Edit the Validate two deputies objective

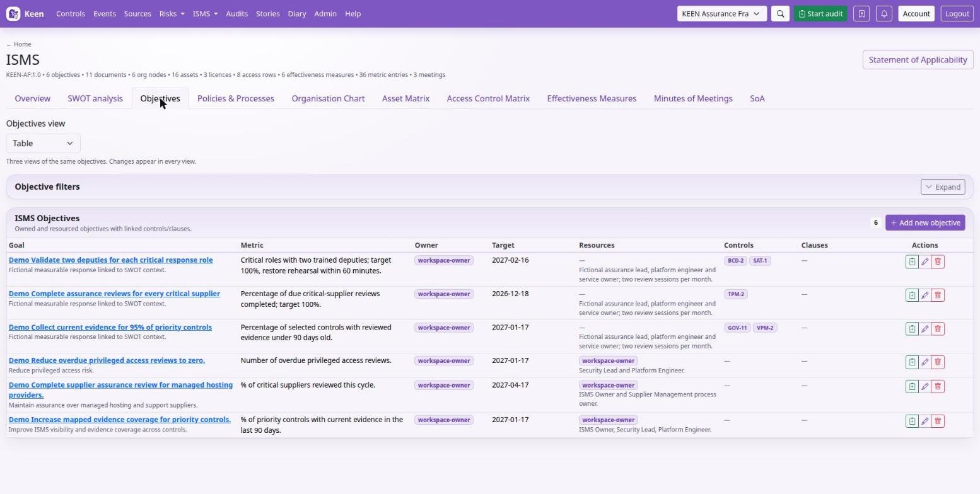(x=925, y=261)
